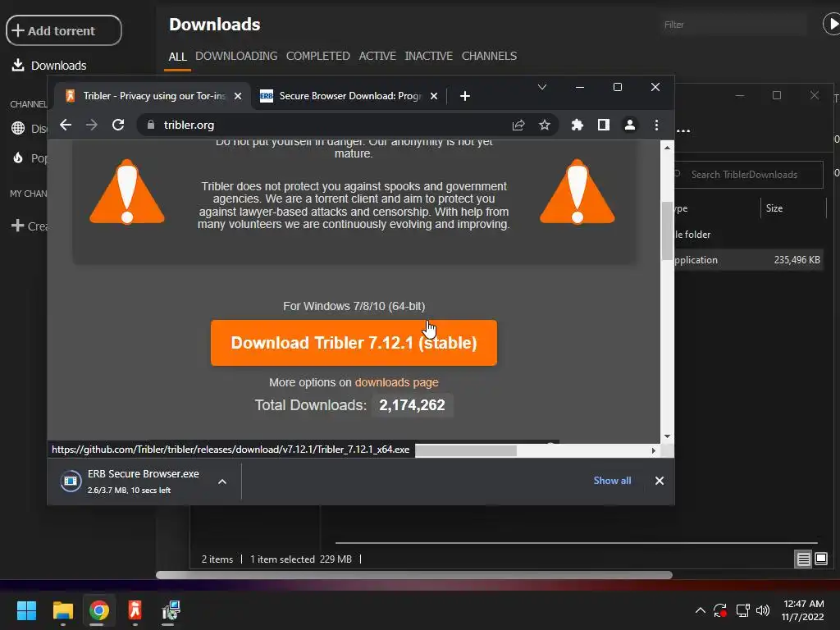Focus the Tribler Filter field
Viewport: 840px width, 630px height.
point(734,25)
